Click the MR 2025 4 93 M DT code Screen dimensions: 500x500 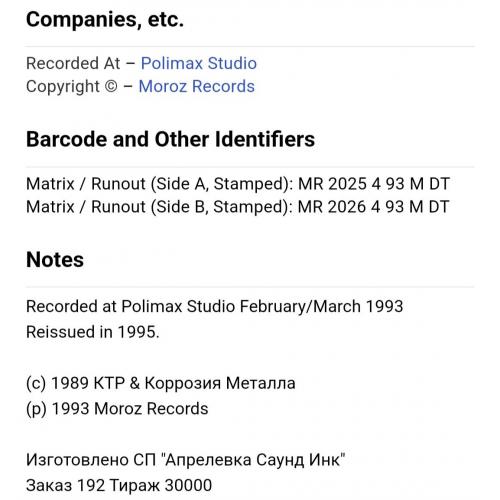374,184
